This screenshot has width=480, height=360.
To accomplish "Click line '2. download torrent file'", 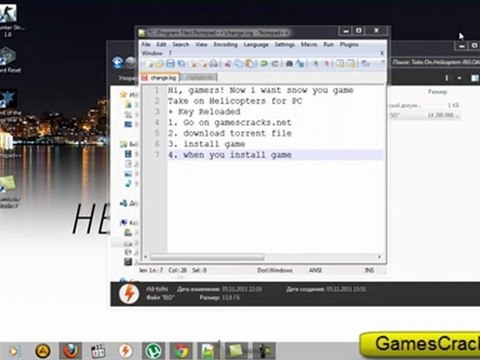I will [230, 133].
